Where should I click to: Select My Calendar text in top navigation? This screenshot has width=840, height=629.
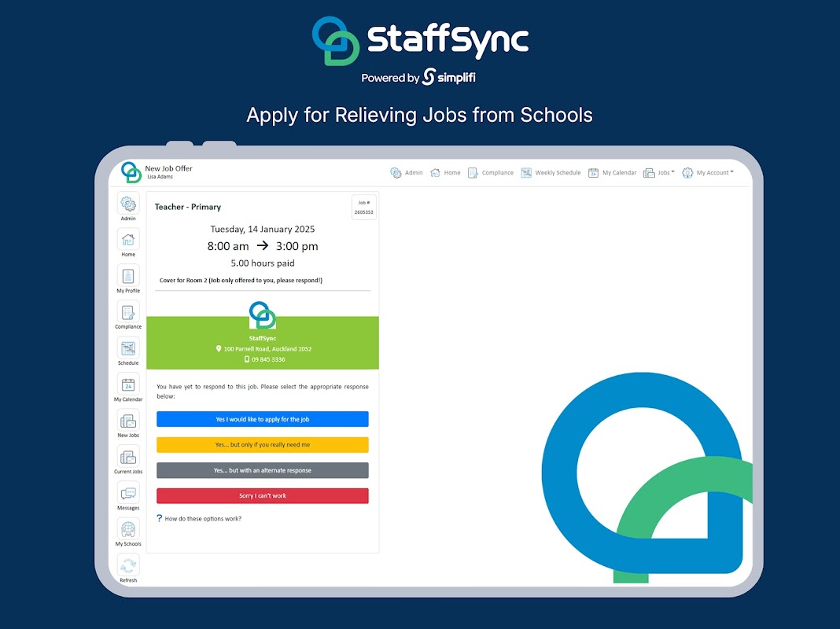click(x=619, y=173)
